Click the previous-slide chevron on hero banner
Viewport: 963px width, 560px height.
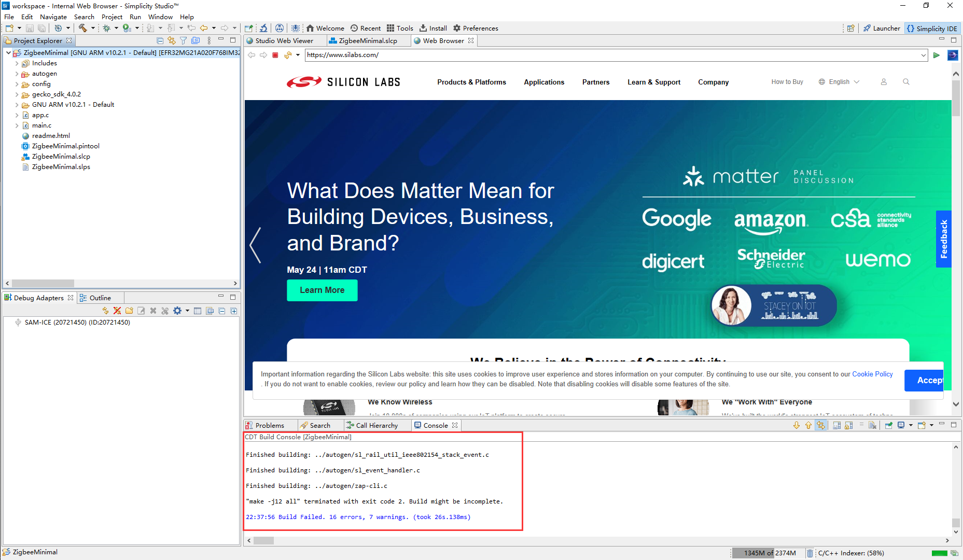255,245
